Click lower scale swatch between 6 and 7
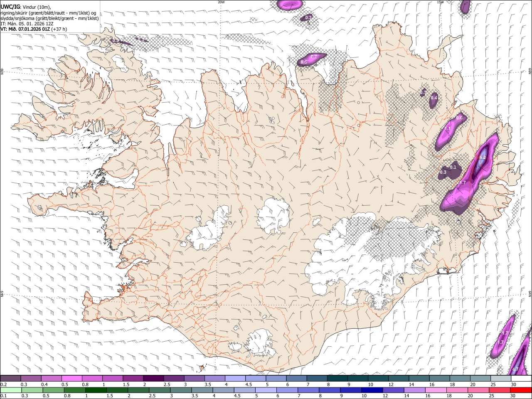This screenshot has width=532, height=399. 287,390
